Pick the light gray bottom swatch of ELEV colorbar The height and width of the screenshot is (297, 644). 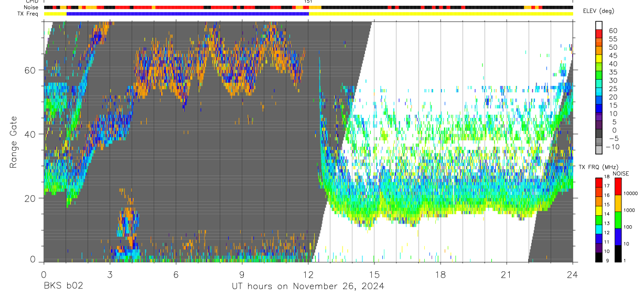599,150
